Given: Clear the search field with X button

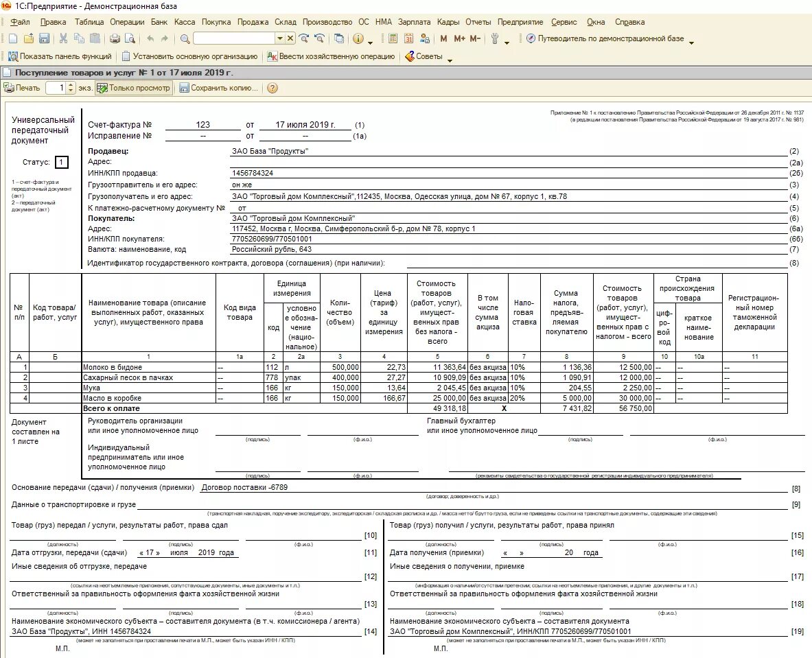Looking at the screenshot, I should (290, 38).
